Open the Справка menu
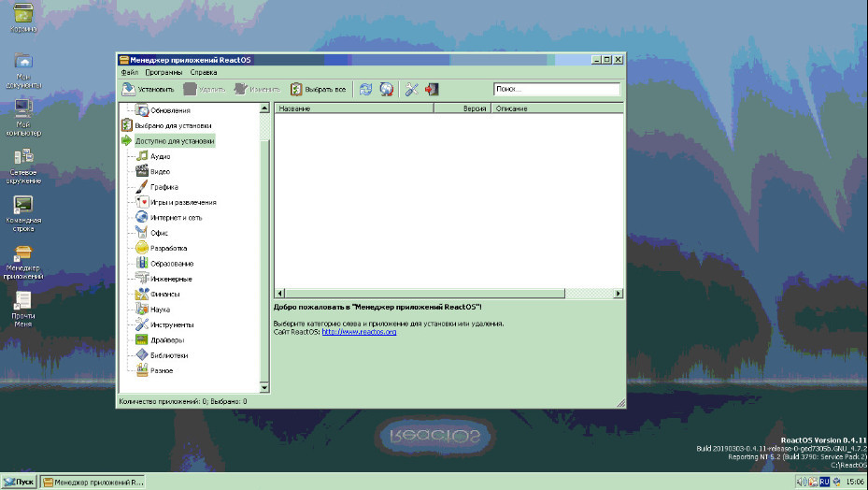This screenshot has width=868, height=490. 203,73
